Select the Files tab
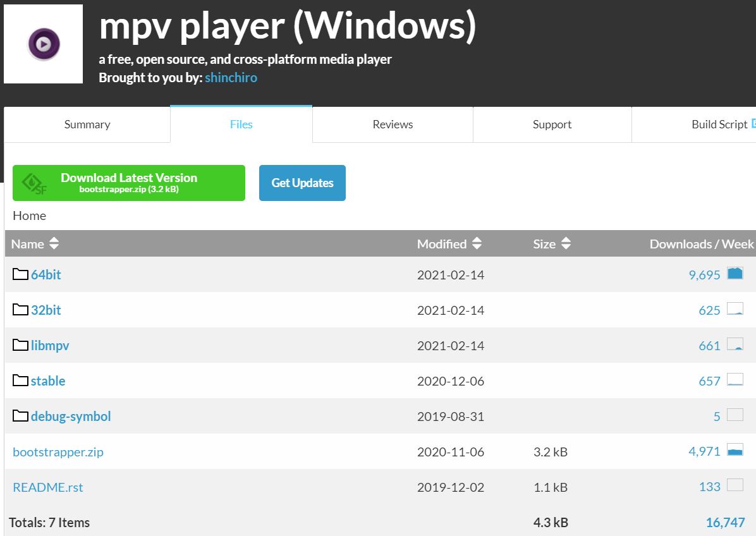Image resolution: width=756 pixels, height=536 pixels. pos(241,125)
